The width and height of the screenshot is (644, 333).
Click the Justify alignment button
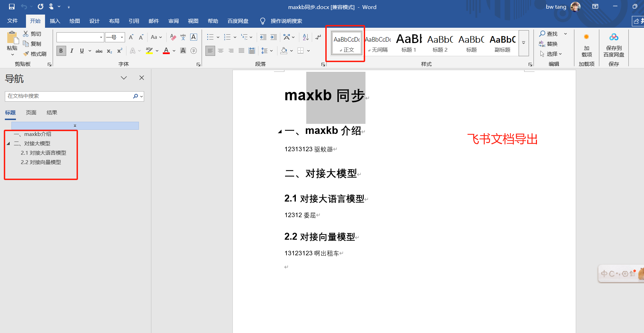(x=241, y=51)
